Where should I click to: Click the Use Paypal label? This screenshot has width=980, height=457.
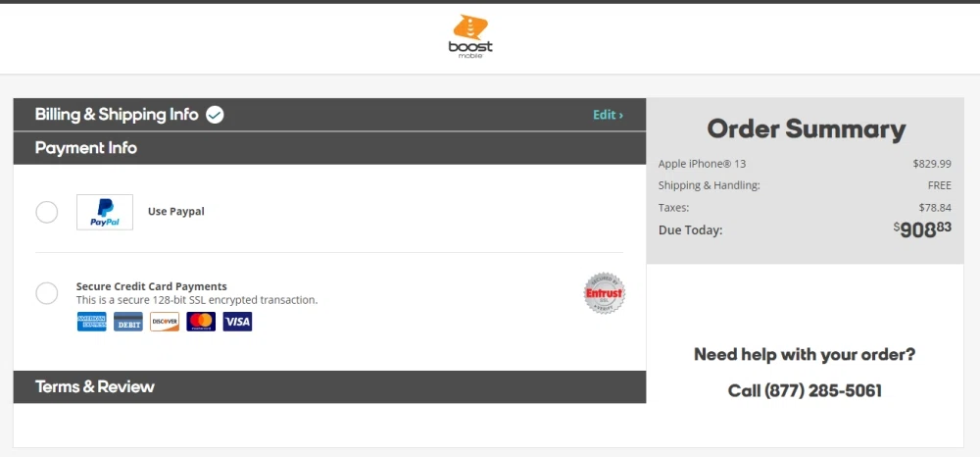176,211
